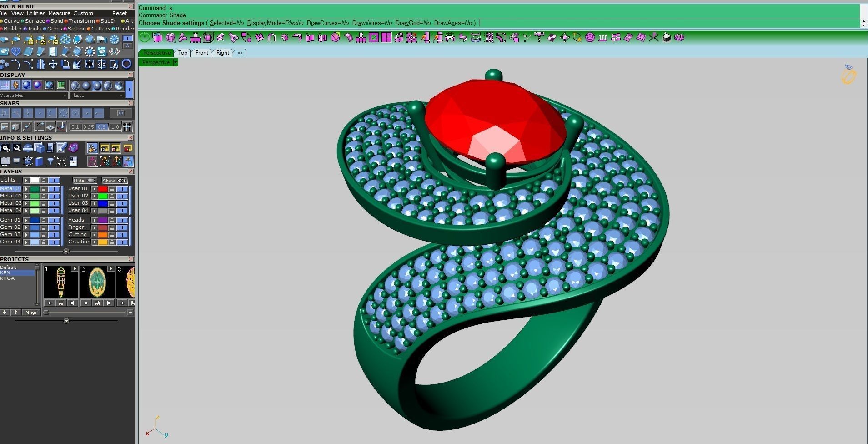Image resolution: width=868 pixels, height=444 pixels.
Task: Open the Coarse Mesh dropdown
Action: pos(34,96)
